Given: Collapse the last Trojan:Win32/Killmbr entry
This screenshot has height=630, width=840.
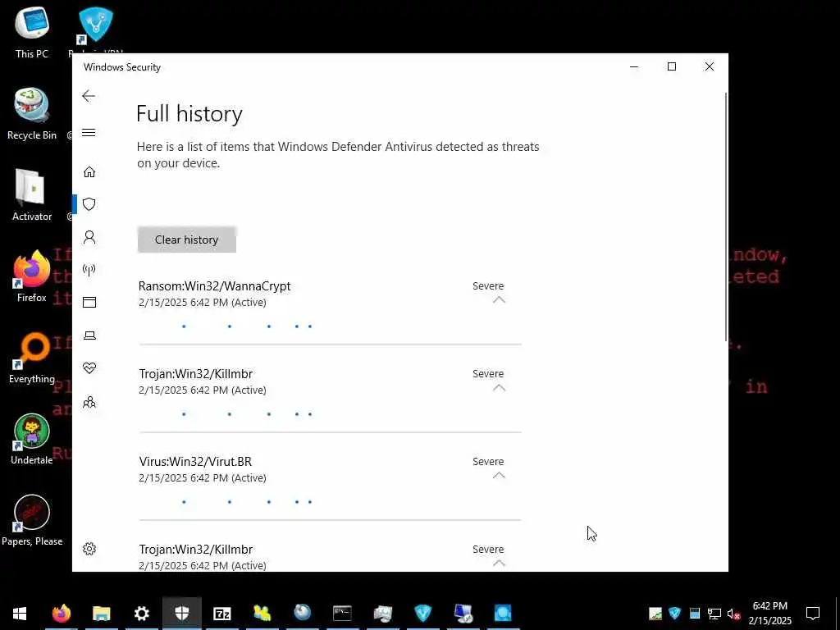Looking at the screenshot, I should point(499,563).
